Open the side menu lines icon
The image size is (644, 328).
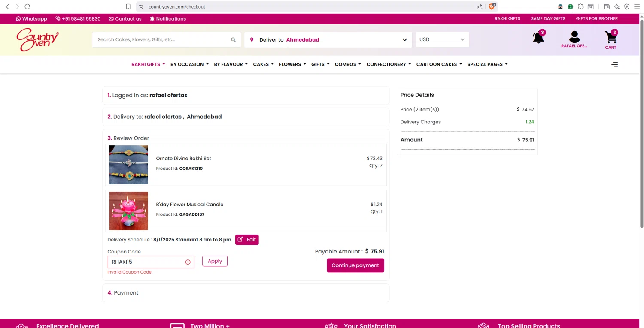614,64
